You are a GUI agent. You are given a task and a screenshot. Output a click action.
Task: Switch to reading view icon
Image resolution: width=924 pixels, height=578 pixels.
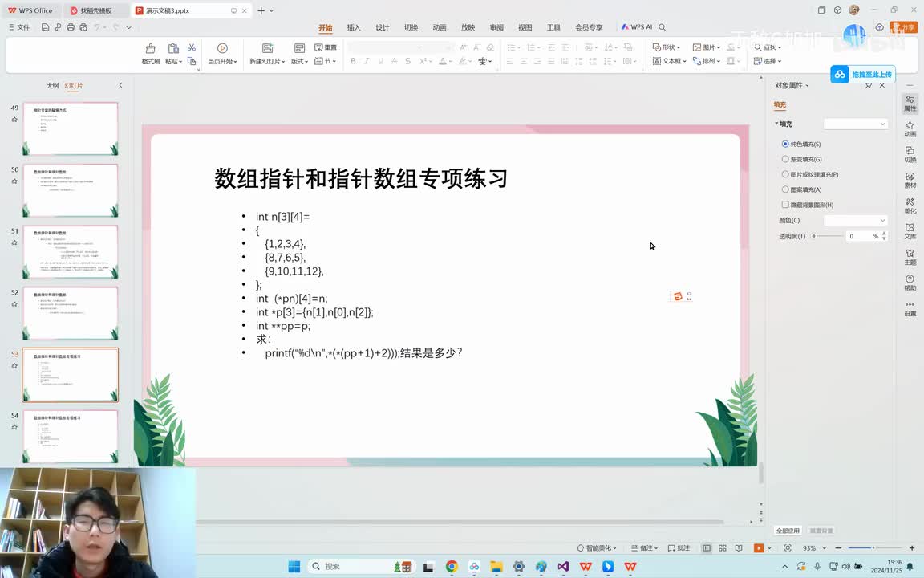point(739,548)
